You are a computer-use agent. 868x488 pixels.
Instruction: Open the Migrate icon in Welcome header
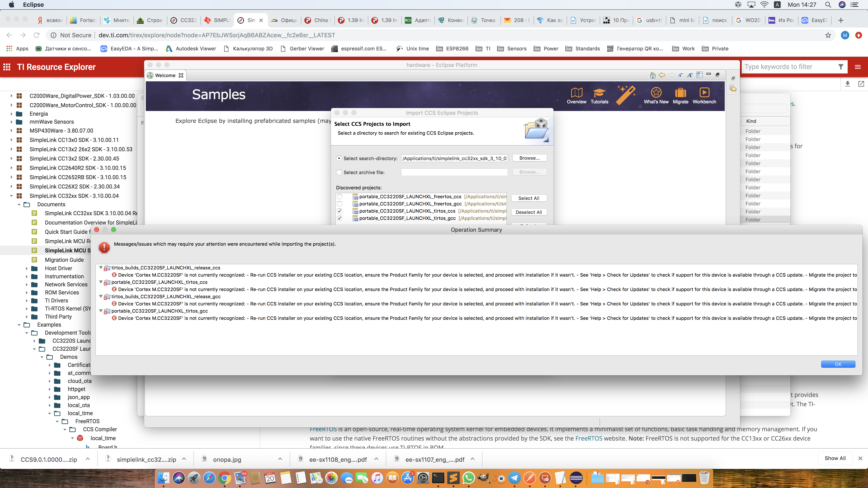pyautogui.click(x=680, y=95)
